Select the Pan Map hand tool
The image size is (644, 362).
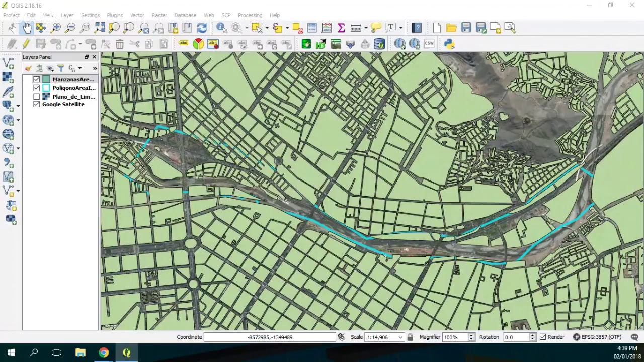click(27, 28)
